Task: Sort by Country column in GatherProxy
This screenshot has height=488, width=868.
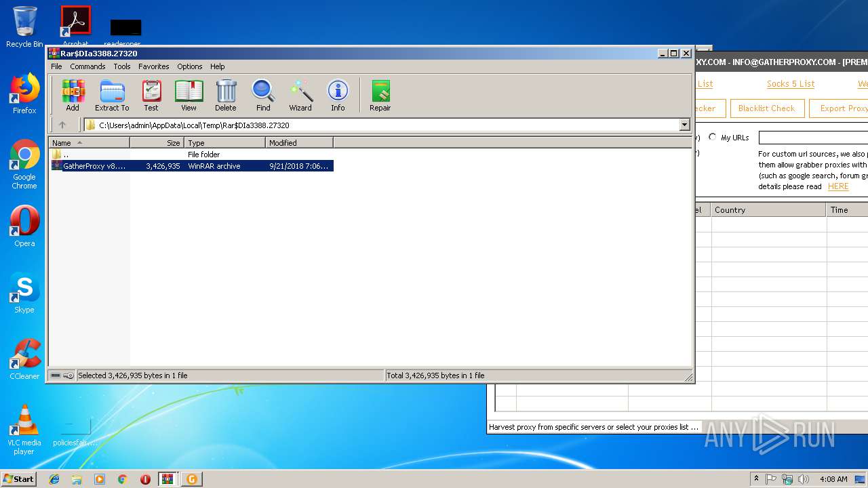Action: pyautogui.click(x=769, y=210)
